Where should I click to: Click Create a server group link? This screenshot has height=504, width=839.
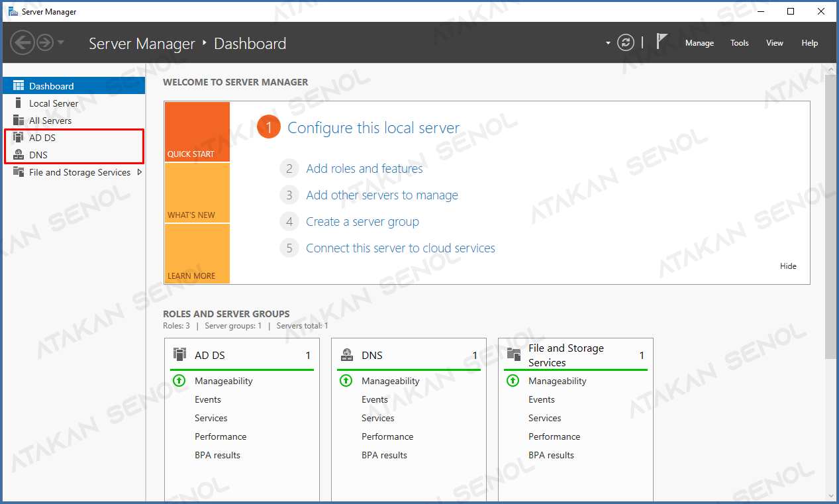tap(362, 222)
